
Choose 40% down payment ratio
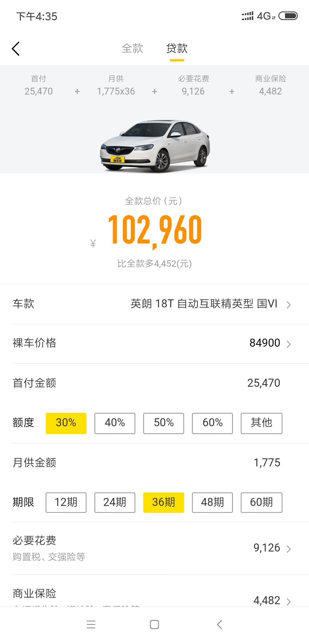[115, 423]
